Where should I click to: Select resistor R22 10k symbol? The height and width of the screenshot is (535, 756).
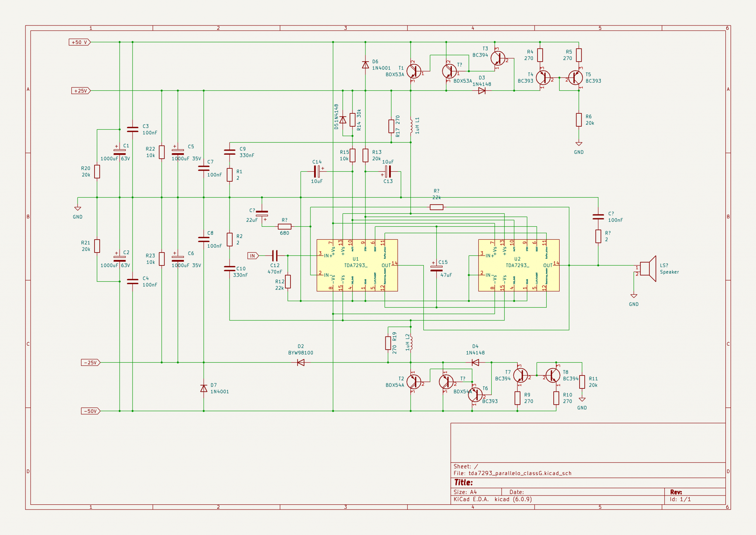162,152
